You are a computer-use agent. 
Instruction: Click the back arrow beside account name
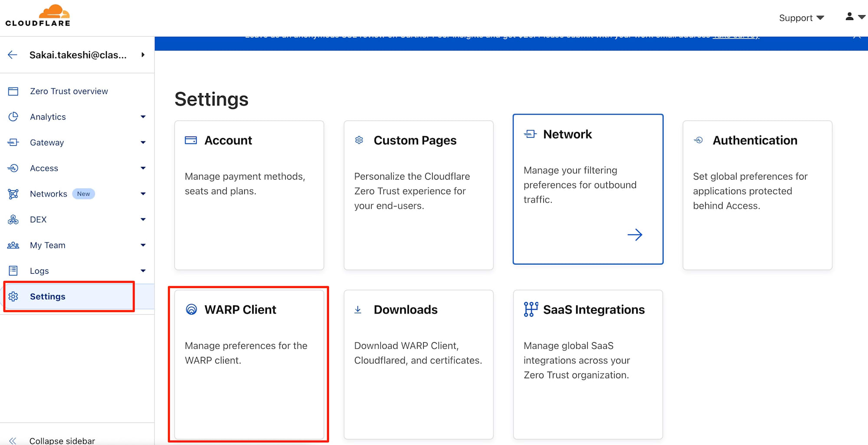coord(13,55)
